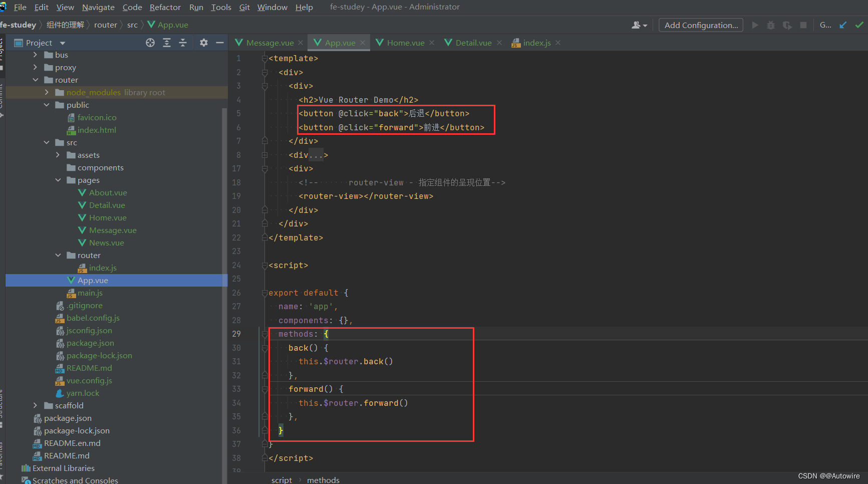This screenshot has height=484, width=868.
Task: Click the methods breadcrumb at editor bottom
Action: tap(323, 480)
